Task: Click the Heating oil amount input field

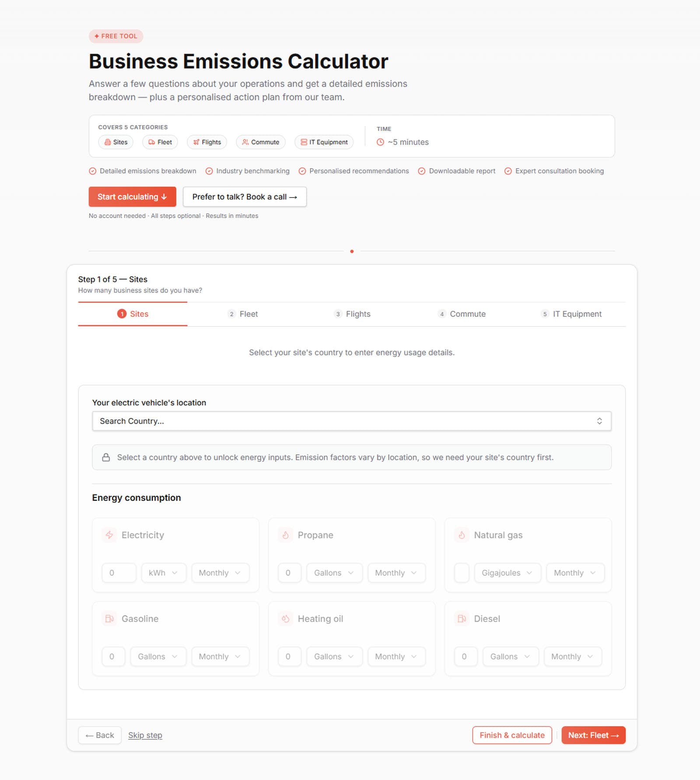Action: coord(290,656)
